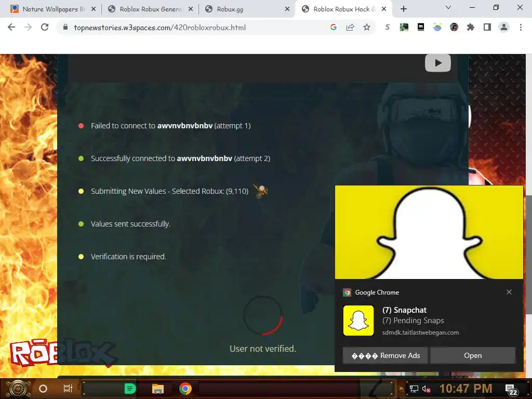The image size is (532, 399).
Task: Open the clock showing 10:47 PM
Action: (465, 389)
